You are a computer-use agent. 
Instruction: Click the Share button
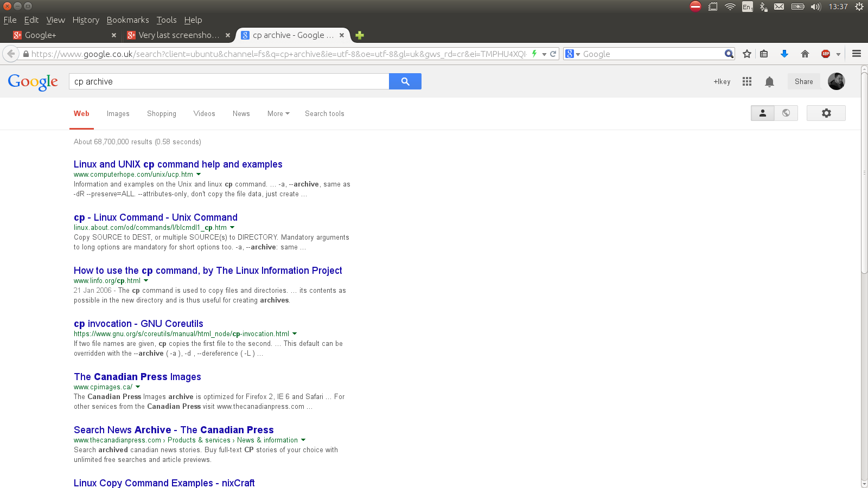803,81
